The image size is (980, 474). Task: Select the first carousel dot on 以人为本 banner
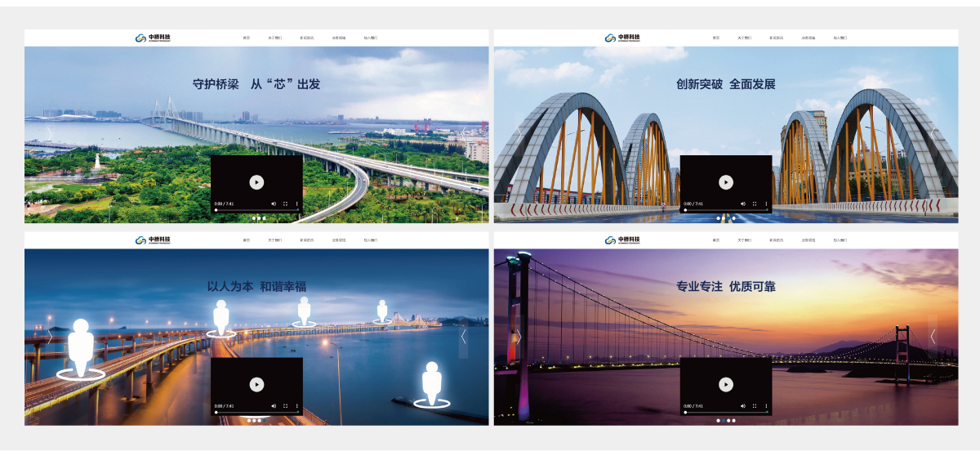click(x=249, y=420)
